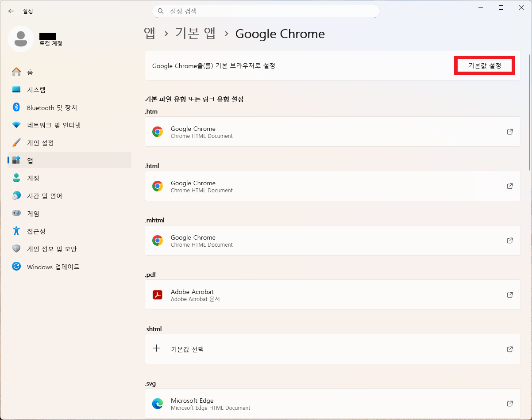Click the open-external icon in the .pdf row
Screen dimensions: 532x420
(510, 295)
